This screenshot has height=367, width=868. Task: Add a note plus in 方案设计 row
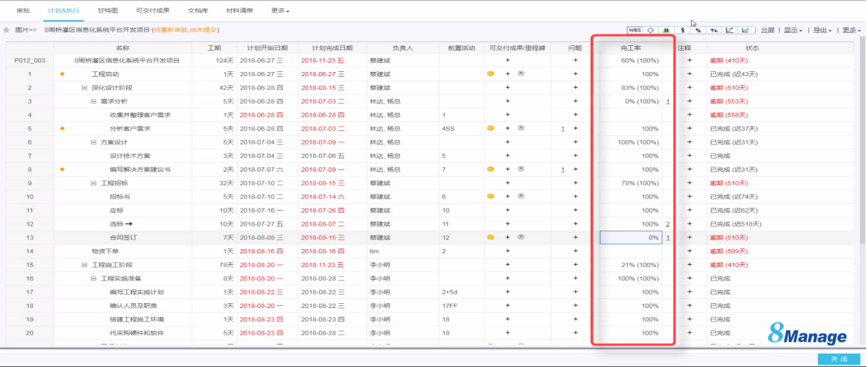(690, 142)
